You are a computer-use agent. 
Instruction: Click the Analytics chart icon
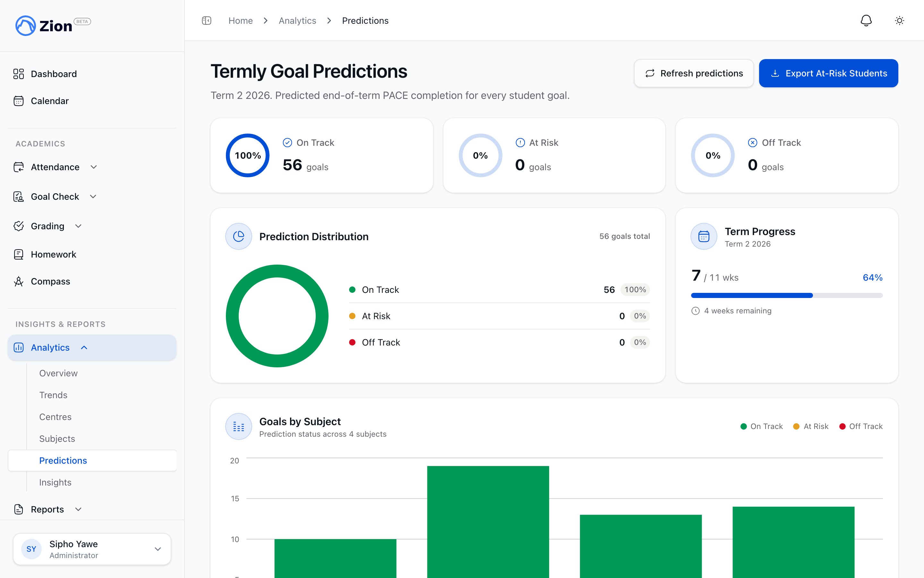point(18,347)
